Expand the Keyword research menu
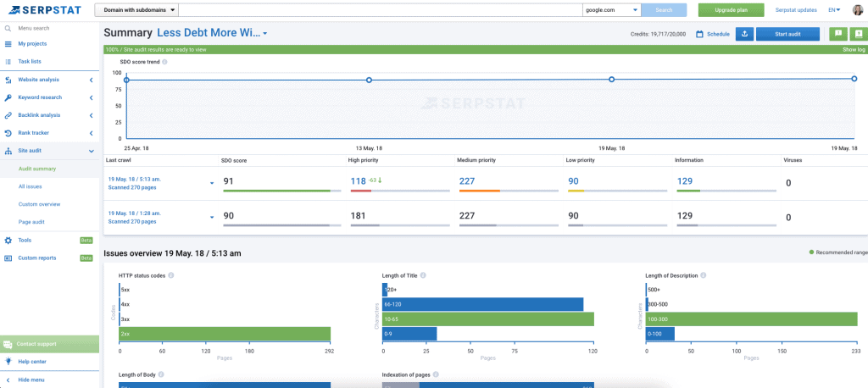868x388 pixels. click(91, 97)
